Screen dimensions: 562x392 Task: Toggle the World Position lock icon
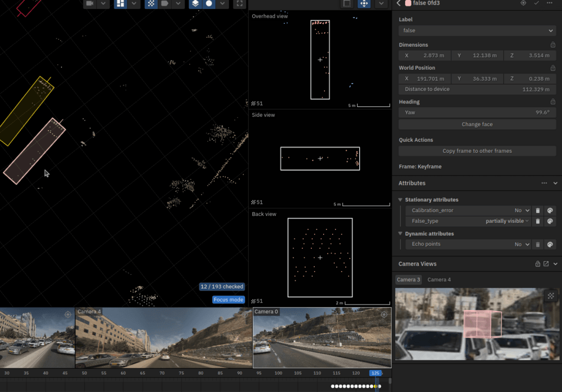click(553, 68)
